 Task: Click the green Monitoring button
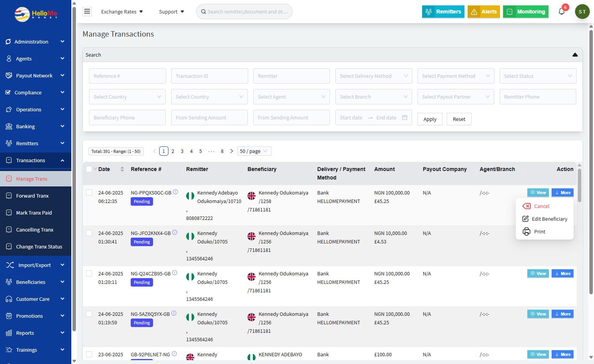pos(525,12)
